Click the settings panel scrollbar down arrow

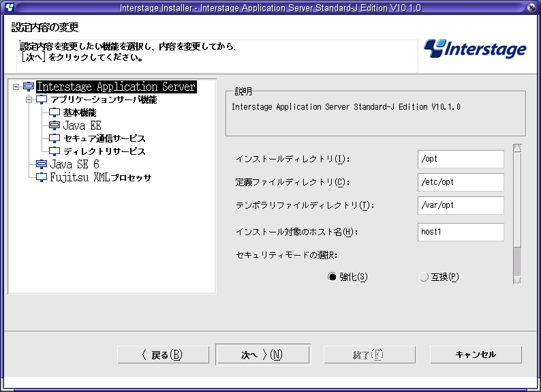point(517,280)
